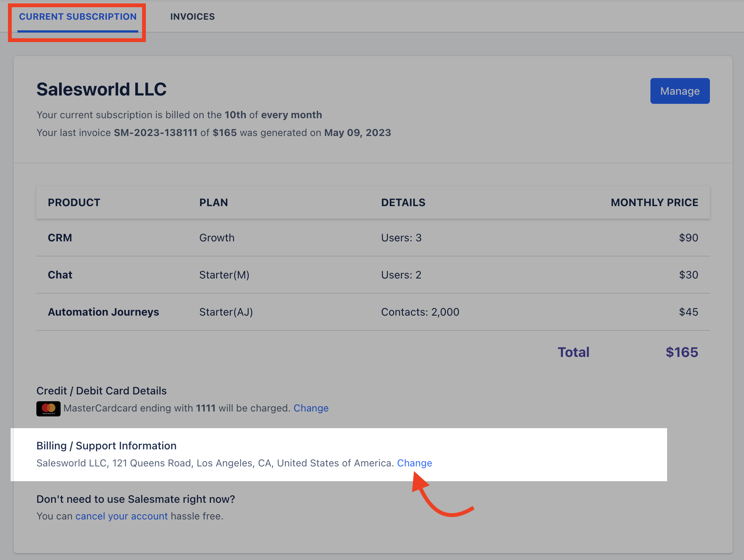Screen dimensions: 744x560
Task: Open the cancel your account link
Action: [121, 516]
